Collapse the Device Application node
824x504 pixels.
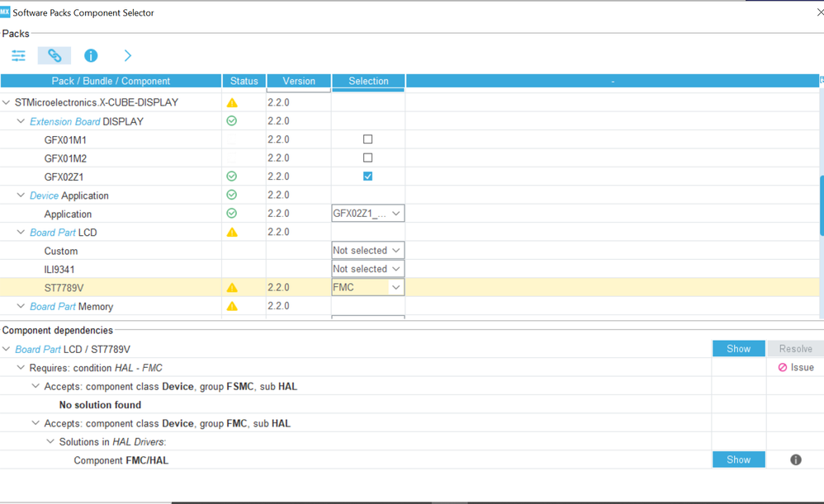tap(21, 195)
